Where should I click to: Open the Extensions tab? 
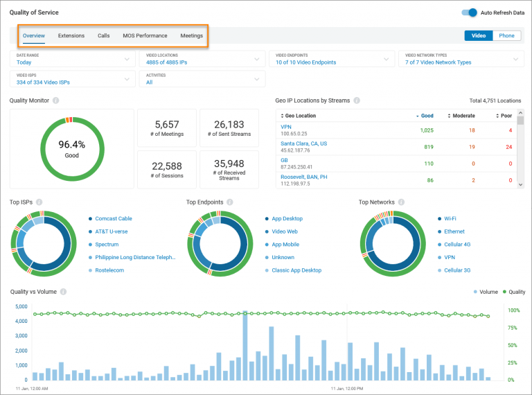click(71, 35)
